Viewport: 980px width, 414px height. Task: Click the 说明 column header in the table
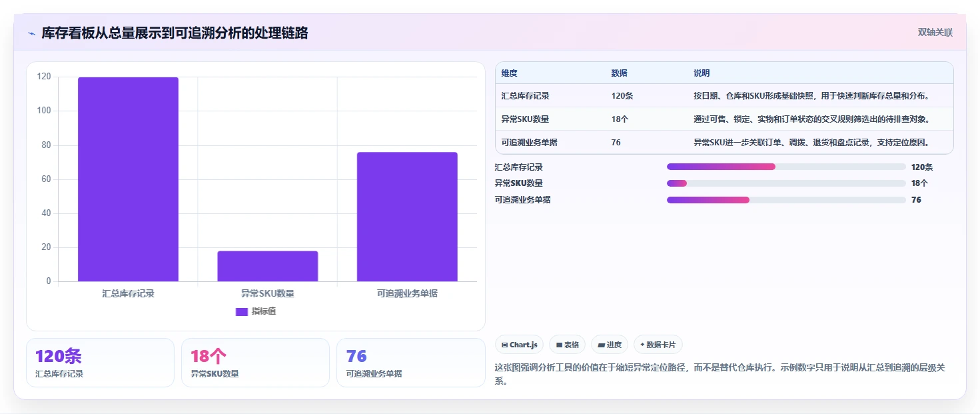point(702,73)
